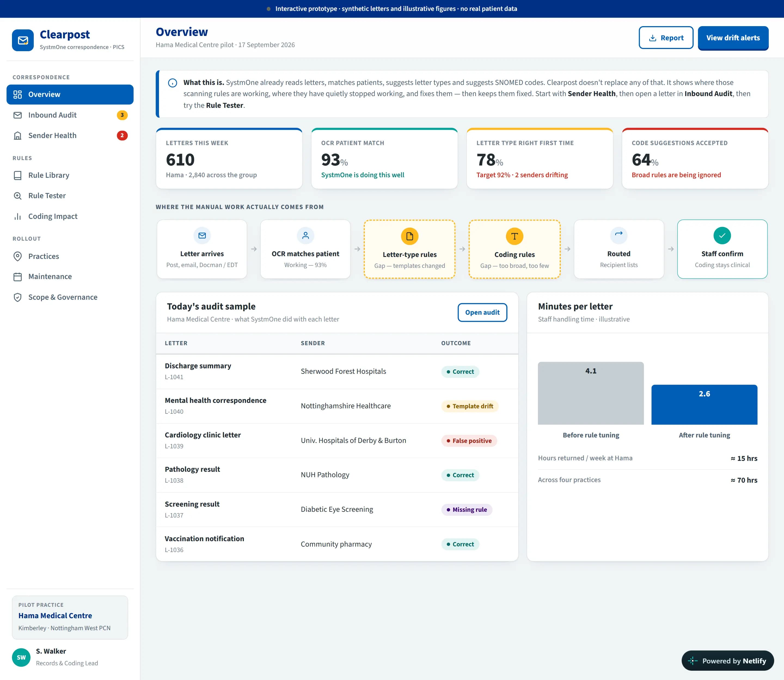Navigate to Coding Impact
This screenshot has width=784, height=680.
pos(70,216)
